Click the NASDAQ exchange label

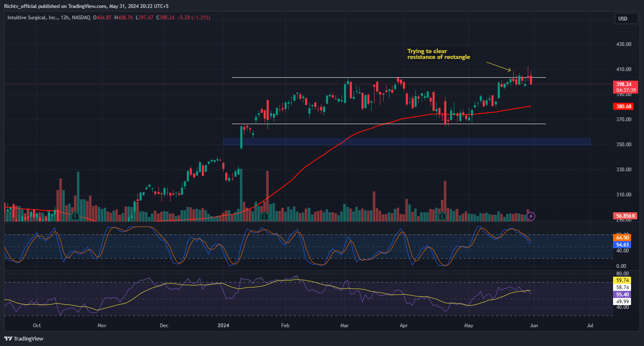coord(81,18)
